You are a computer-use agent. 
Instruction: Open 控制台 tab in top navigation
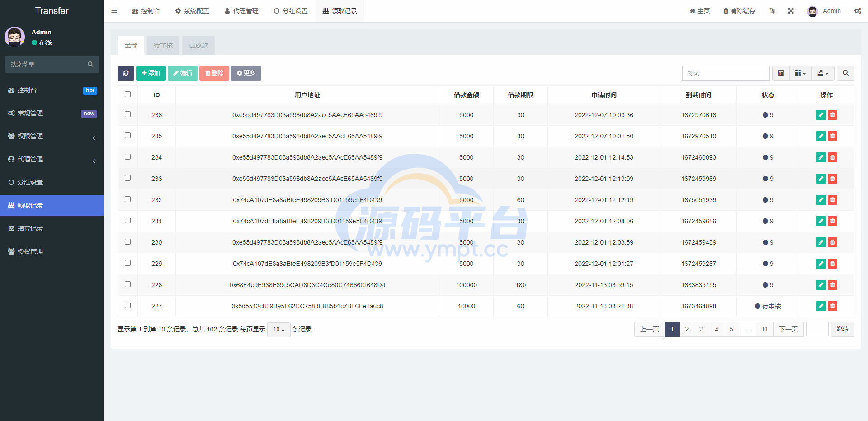(146, 11)
